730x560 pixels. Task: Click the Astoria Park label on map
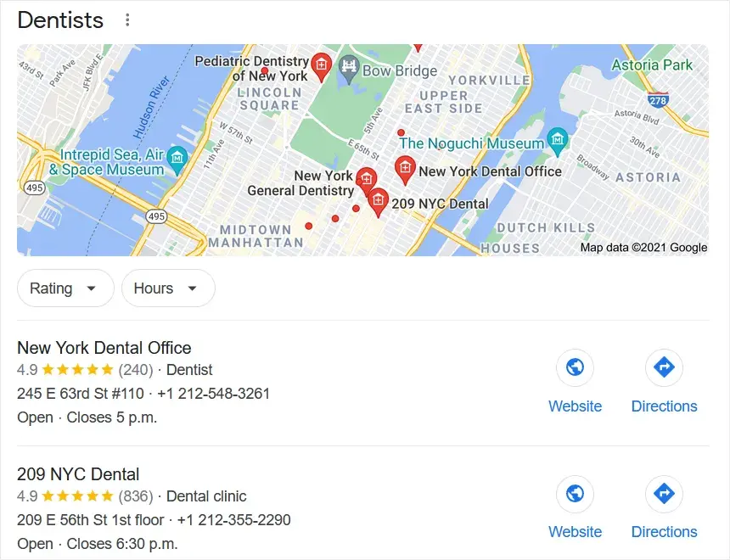point(652,64)
